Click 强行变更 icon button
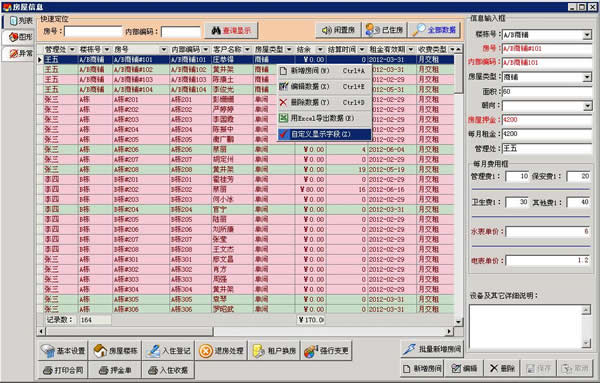 point(326,350)
